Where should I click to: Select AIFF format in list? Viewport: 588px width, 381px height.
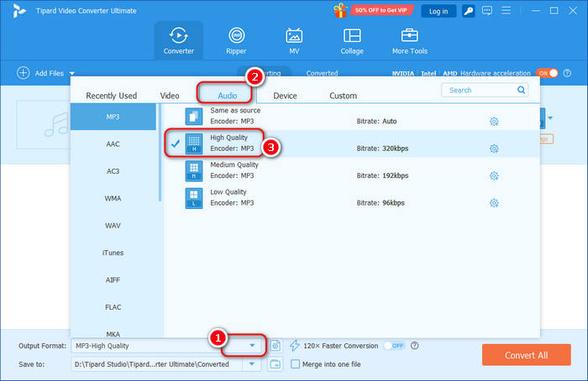pos(113,279)
